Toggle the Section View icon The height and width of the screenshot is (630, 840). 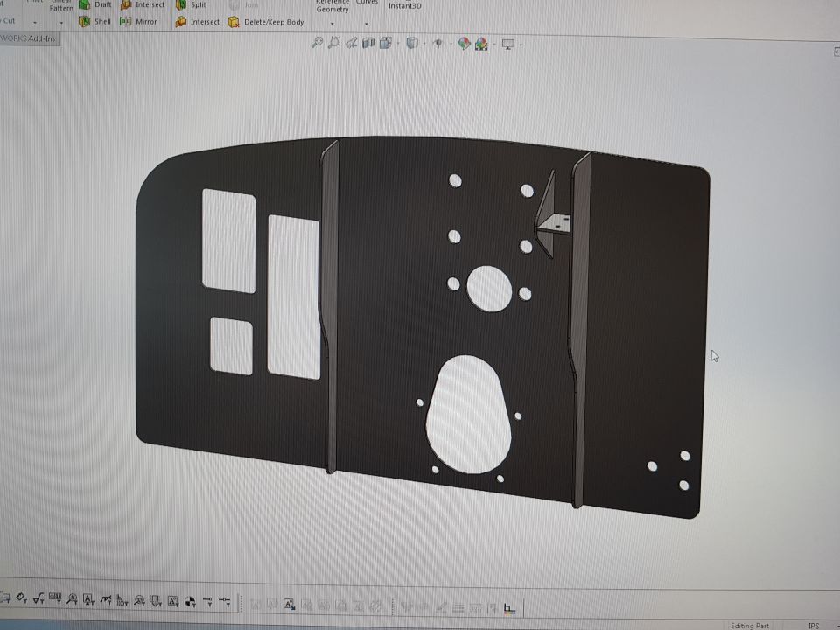(368, 43)
